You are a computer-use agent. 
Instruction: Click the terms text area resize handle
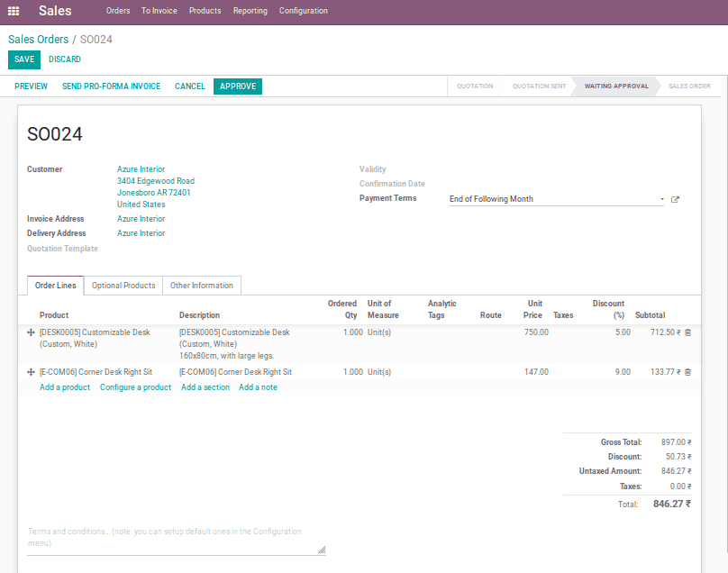coord(322,550)
